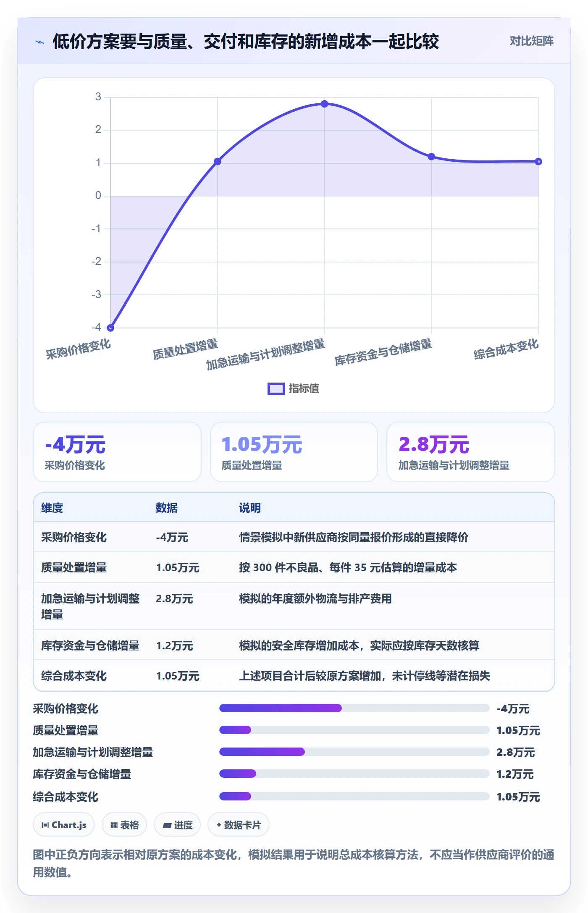Click description 上述项目合计后较原方案增加

(365, 676)
